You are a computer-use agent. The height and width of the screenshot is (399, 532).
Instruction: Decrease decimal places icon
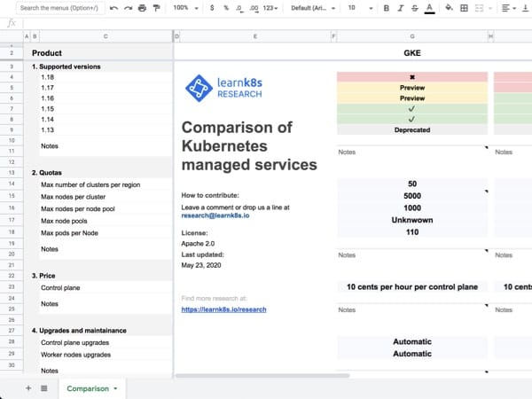point(239,8)
